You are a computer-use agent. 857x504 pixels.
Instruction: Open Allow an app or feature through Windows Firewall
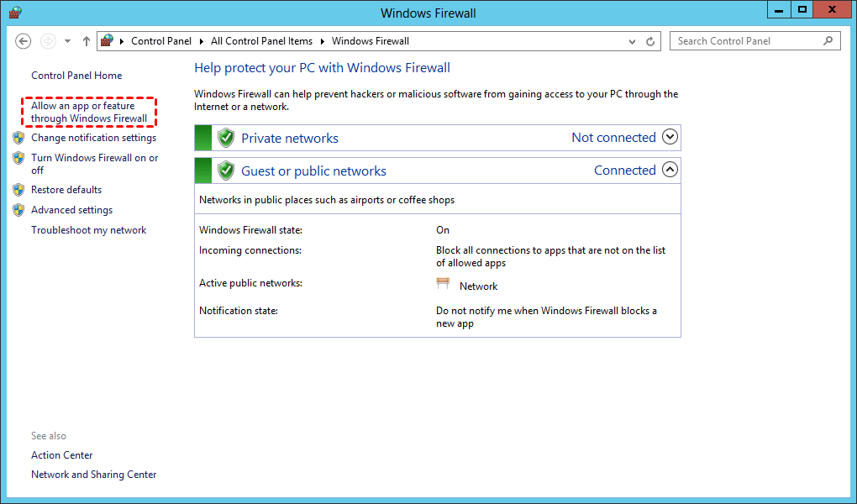click(89, 112)
